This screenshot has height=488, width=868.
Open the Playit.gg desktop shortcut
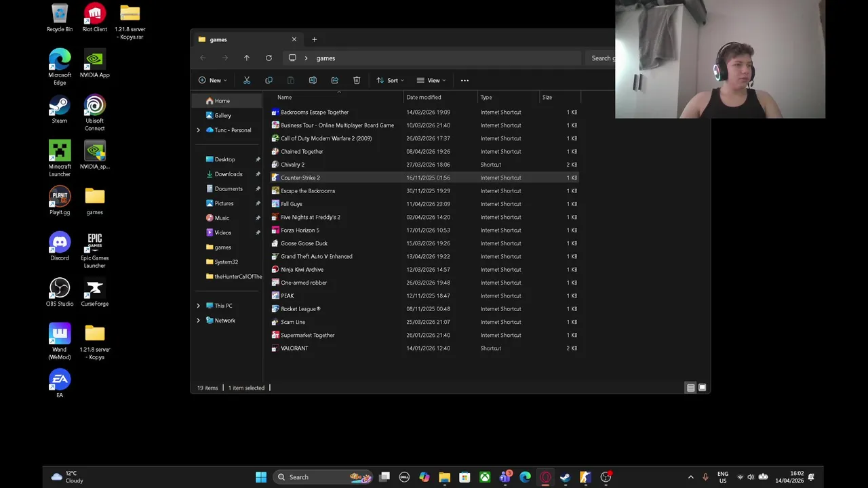click(x=60, y=201)
